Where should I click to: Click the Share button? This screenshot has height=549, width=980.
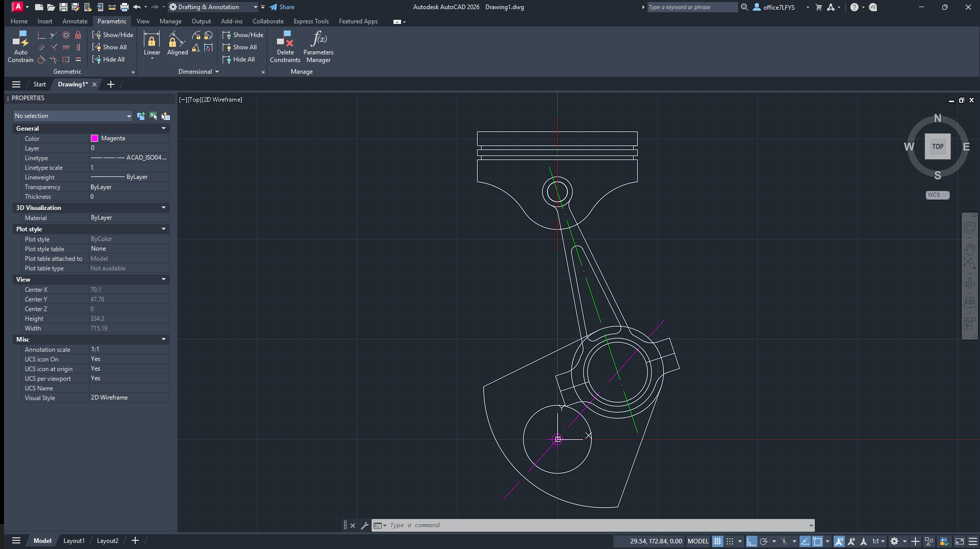(282, 7)
